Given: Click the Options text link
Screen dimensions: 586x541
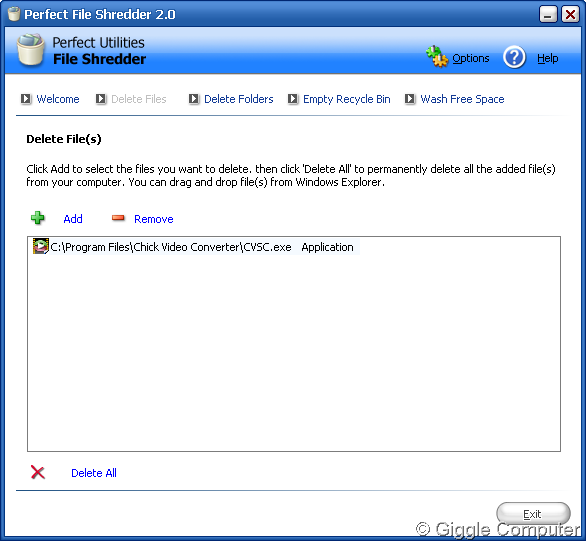Looking at the screenshot, I should pos(471,58).
